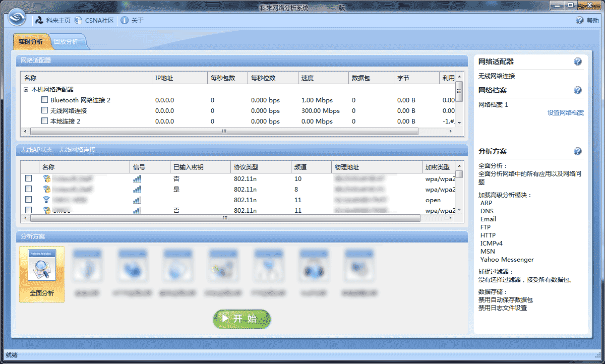The height and width of the screenshot is (364, 605).
Task: Click signal bars of open access point
Action: [137, 200]
